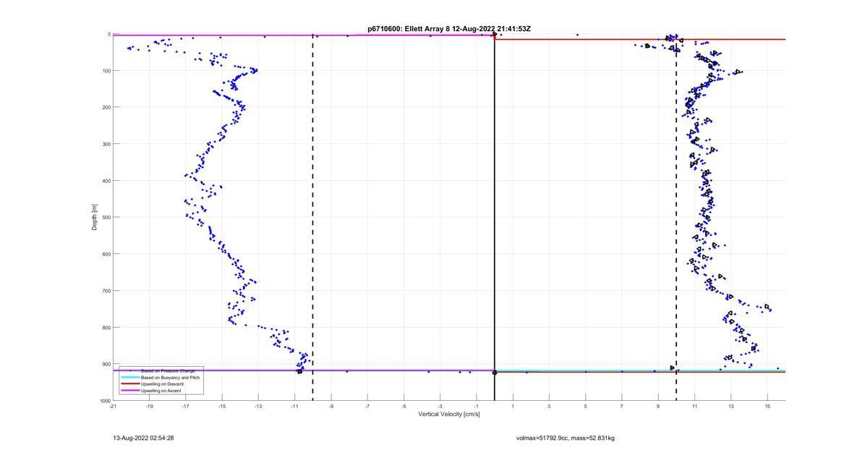Click the 'Vertical Velocity [cm/s]' x-axis label
The height and width of the screenshot is (450, 868).
click(x=449, y=414)
